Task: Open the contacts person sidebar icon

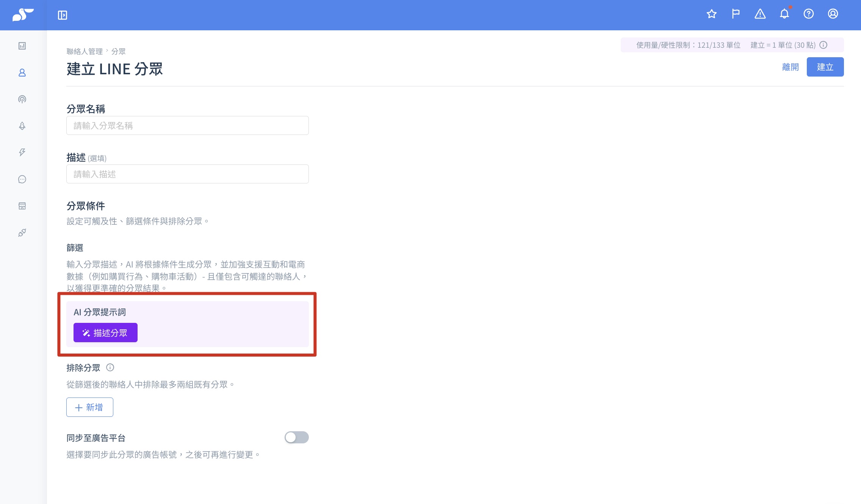Action: 22,73
